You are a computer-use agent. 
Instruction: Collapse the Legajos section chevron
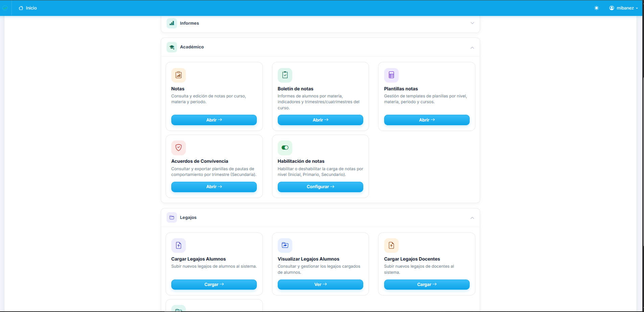tap(472, 218)
